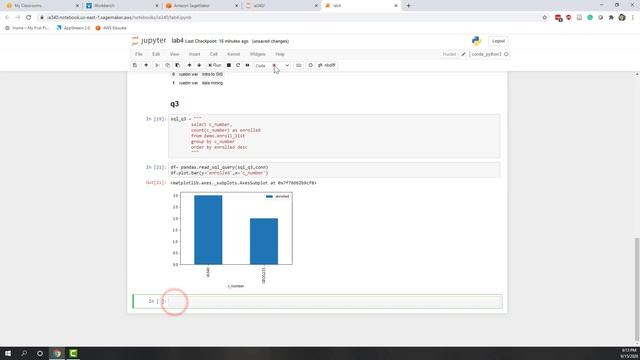Restart kernel and rerun all cells

point(247,65)
